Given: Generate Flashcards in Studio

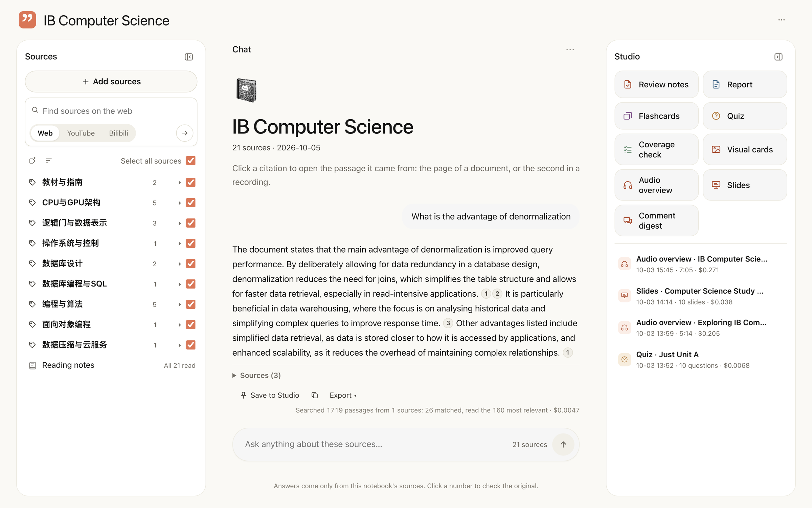Looking at the screenshot, I should pos(656,116).
